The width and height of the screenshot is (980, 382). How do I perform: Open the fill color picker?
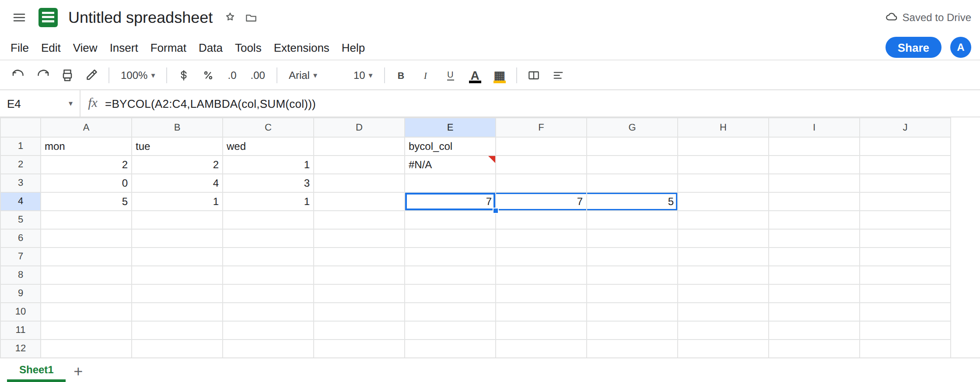500,76
